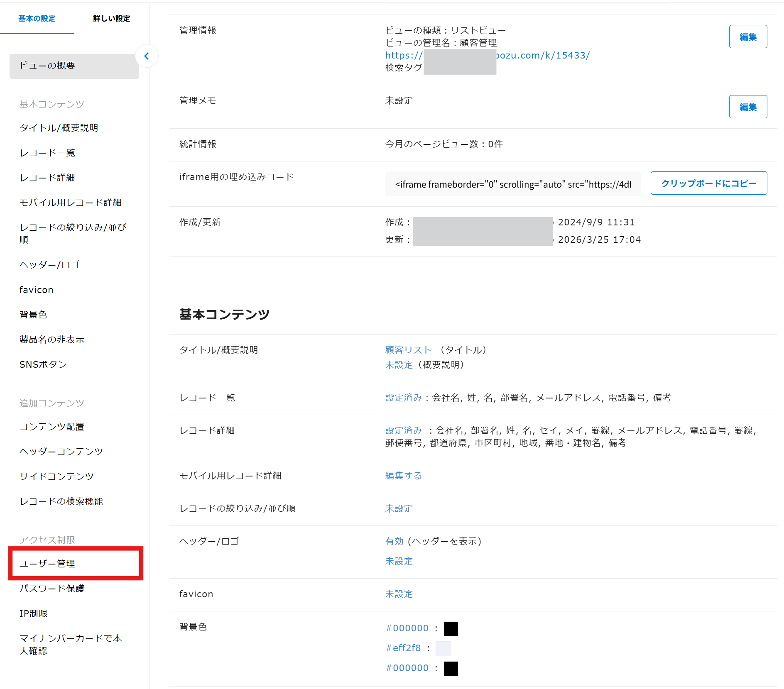Switch to the 詳しい設定 tab

point(111,18)
